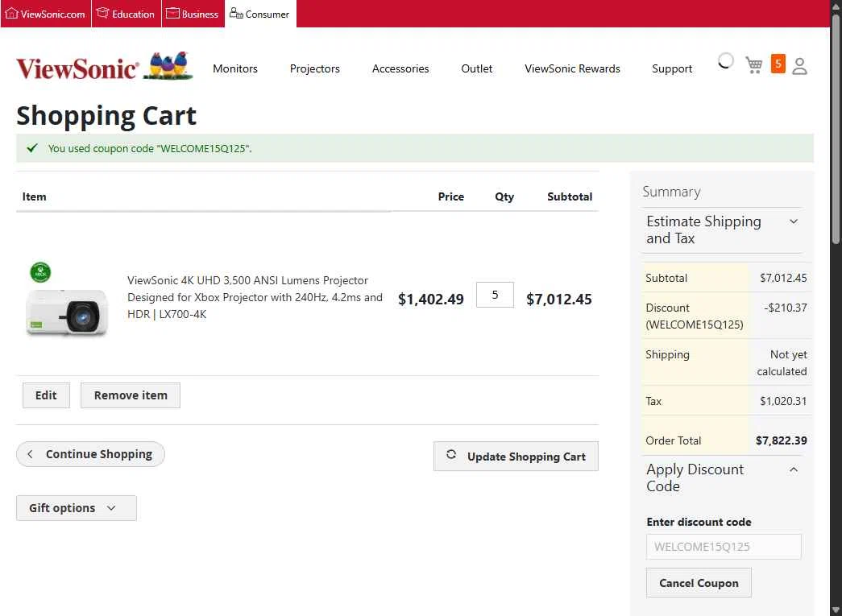Collapse the Apply Discount Code section
This screenshot has width=842, height=616.
tap(723, 478)
